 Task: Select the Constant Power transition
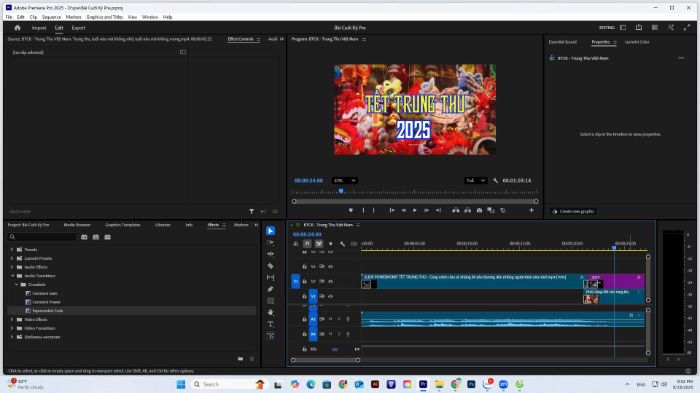coord(46,302)
